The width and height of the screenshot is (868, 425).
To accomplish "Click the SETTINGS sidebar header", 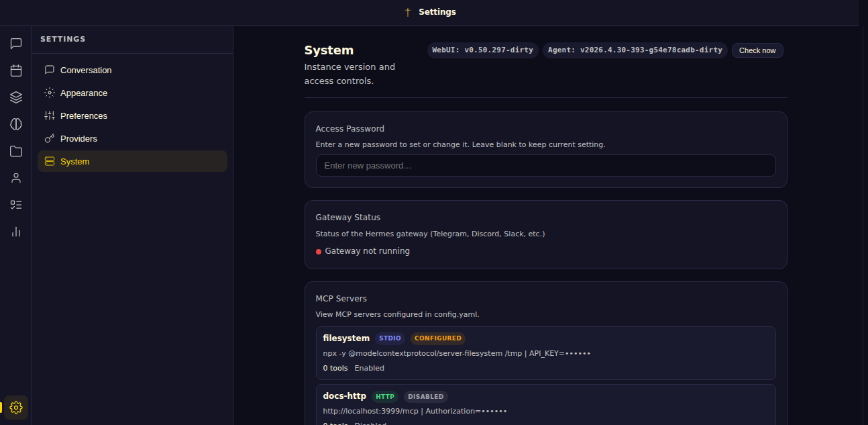I will [x=63, y=39].
